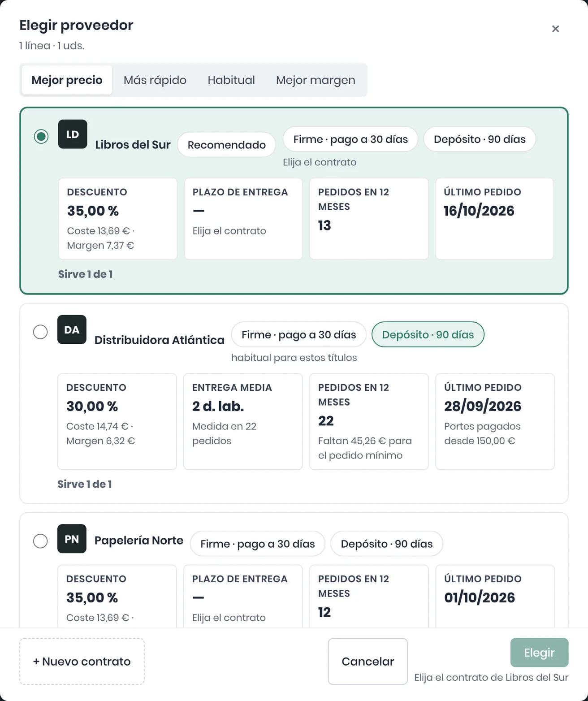
Task: Select the Papelería Norte radio button
Action: click(40, 541)
